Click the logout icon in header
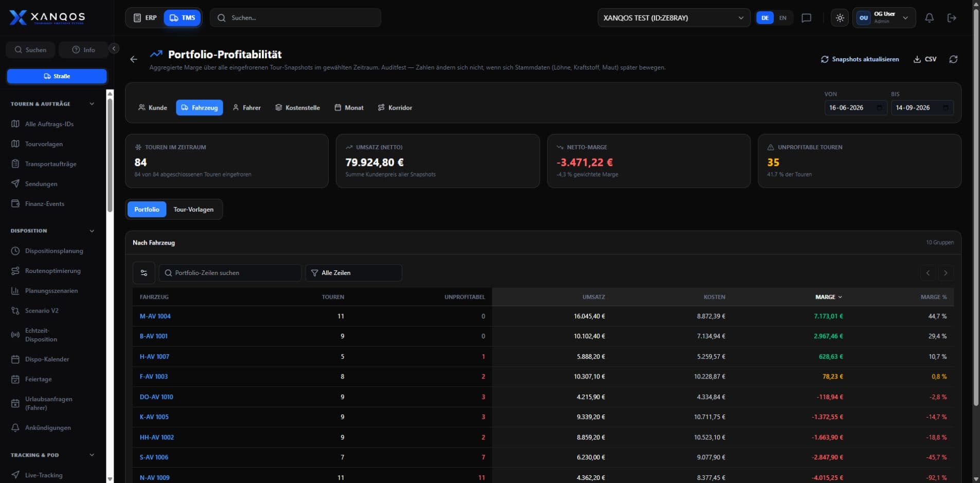 click(952, 18)
